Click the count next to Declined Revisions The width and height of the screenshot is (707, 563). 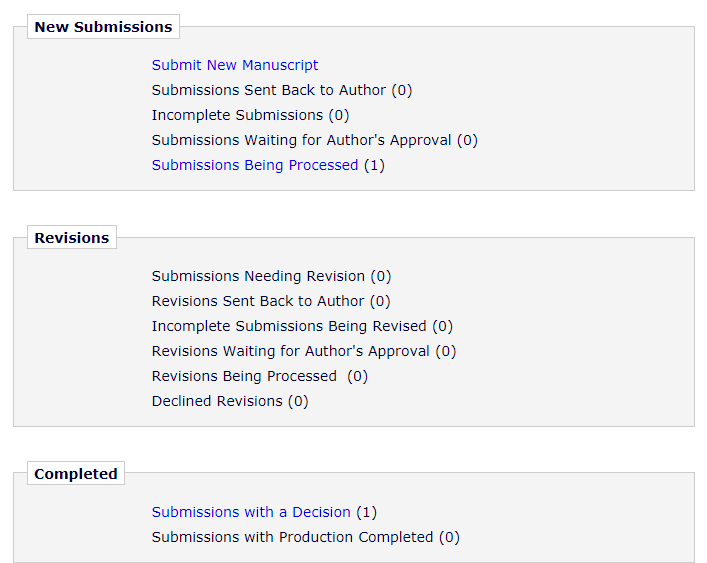click(298, 401)
